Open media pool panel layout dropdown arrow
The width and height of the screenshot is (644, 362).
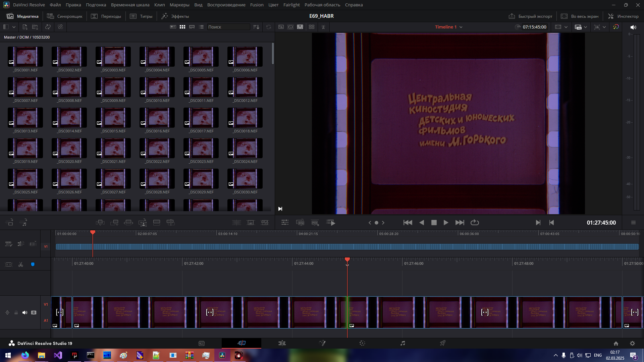(14, 27)
